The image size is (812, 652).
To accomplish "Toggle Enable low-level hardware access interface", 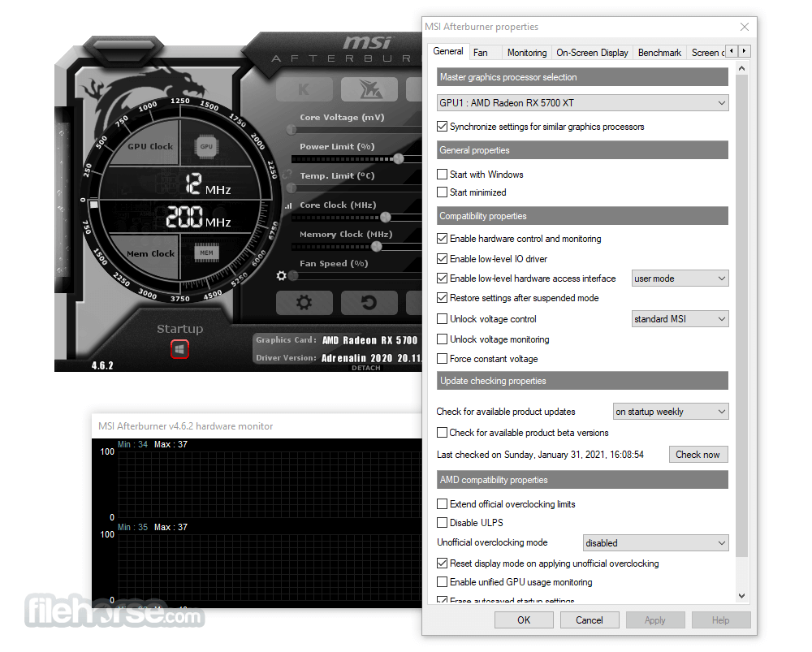I will pos(526,279).
